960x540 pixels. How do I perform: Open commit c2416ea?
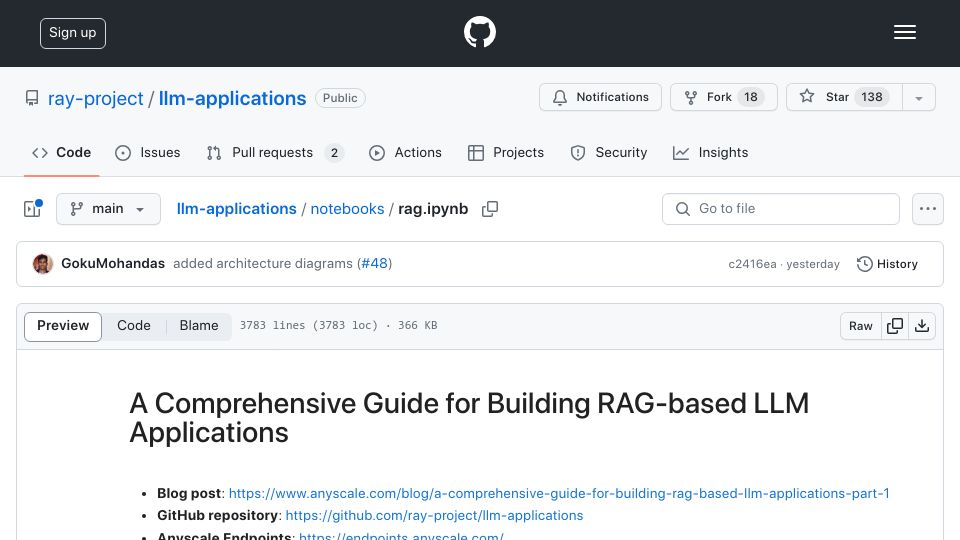coord(752,264)
